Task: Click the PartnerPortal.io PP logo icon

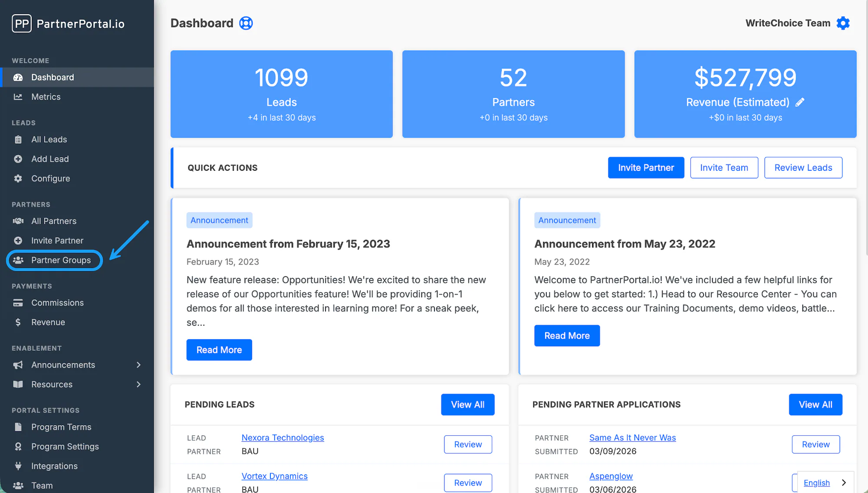Action: pyautogui.click(x=22, y=23)
